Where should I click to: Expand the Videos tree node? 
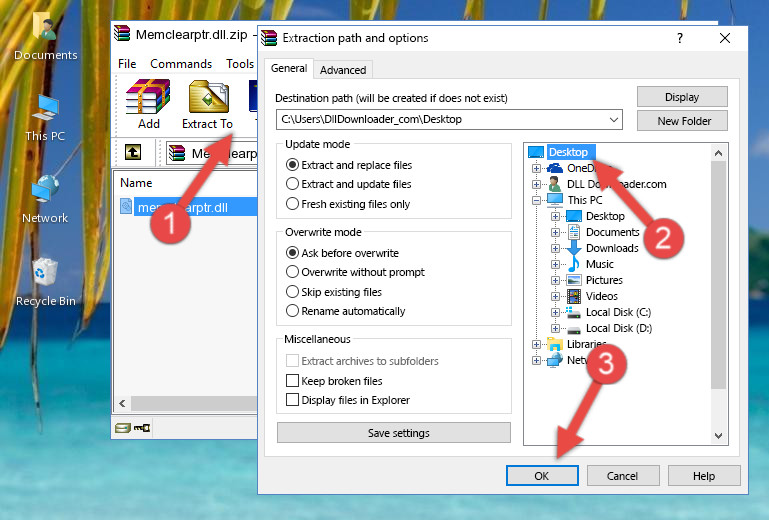[555, 296]
